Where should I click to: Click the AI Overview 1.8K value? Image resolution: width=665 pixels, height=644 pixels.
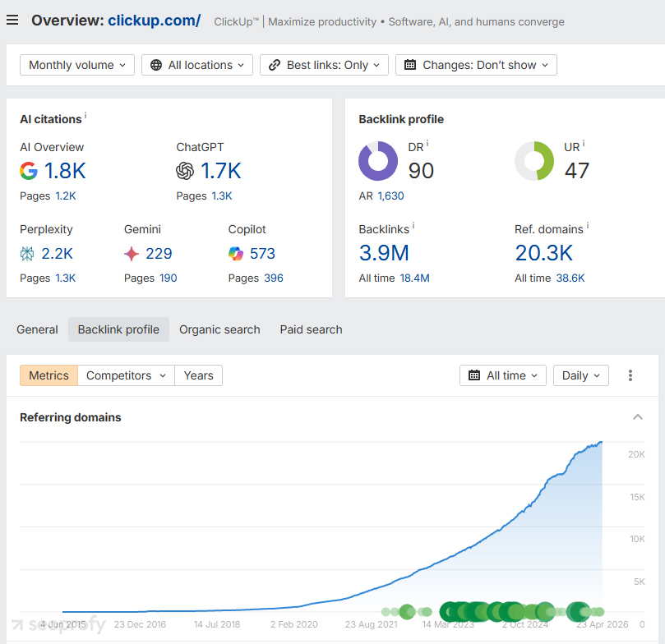point(65,171)
